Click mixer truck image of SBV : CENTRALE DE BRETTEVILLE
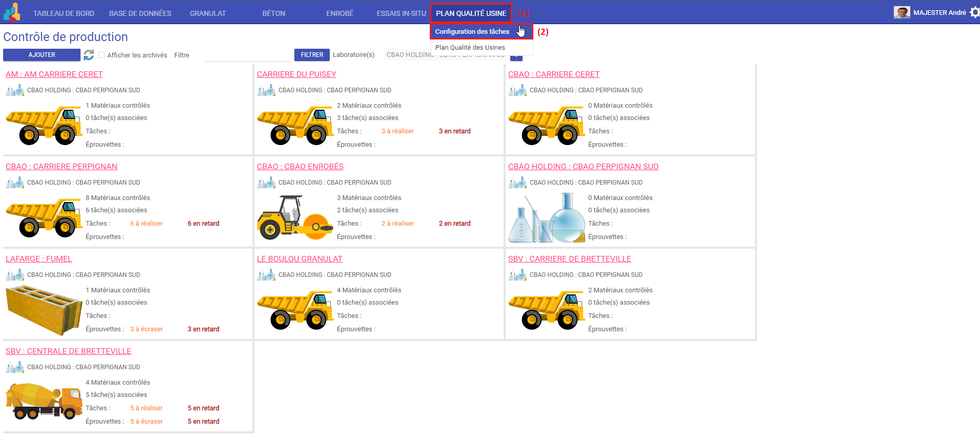The height and width of the screenshot is (439, 980). pyautogui.click(x=44, y=401)
